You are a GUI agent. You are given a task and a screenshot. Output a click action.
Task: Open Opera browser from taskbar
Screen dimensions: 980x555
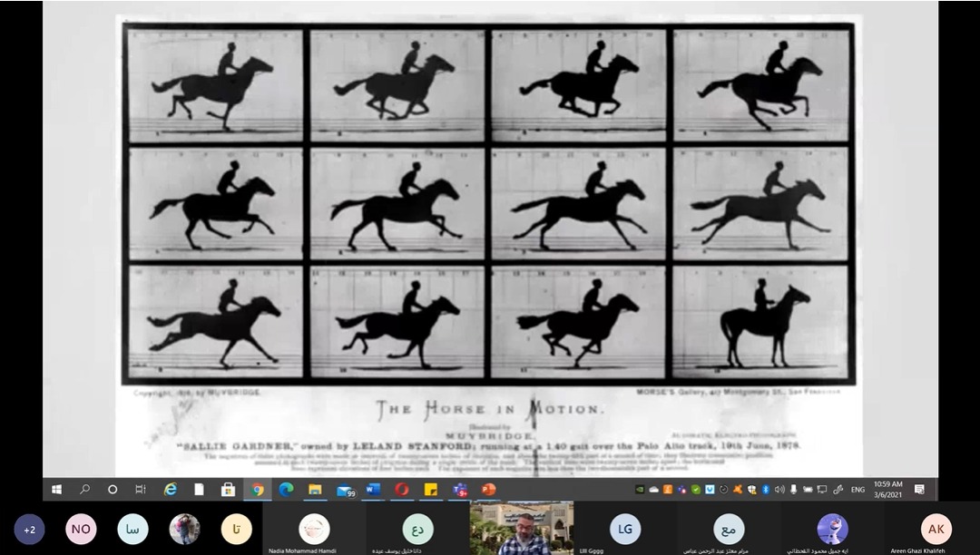point(402,490)
